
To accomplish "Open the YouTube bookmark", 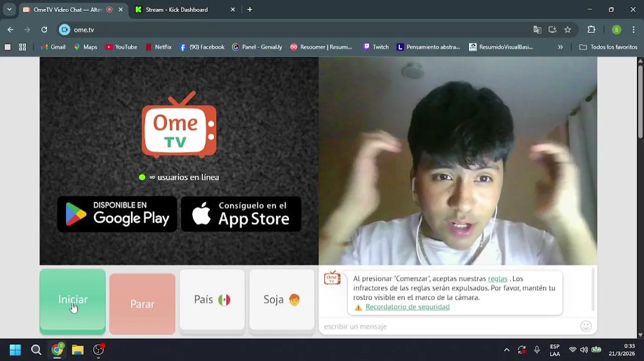I will coord(121,47).
